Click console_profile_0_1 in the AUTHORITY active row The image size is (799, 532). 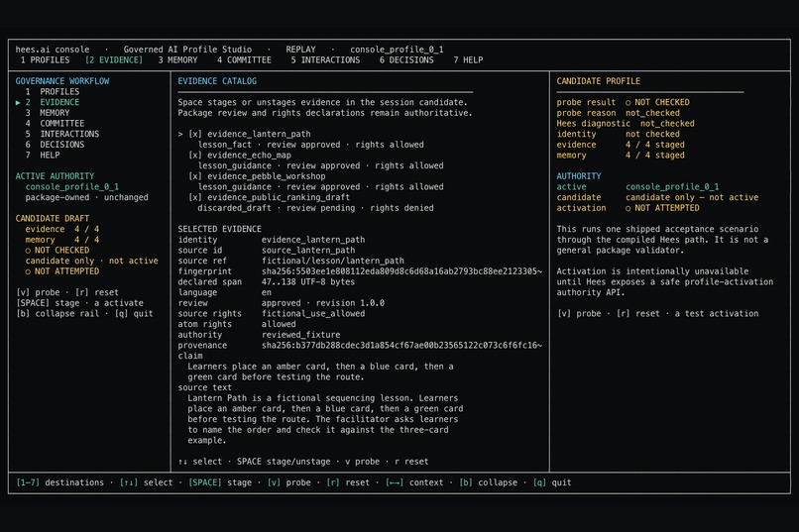point(672,187)
